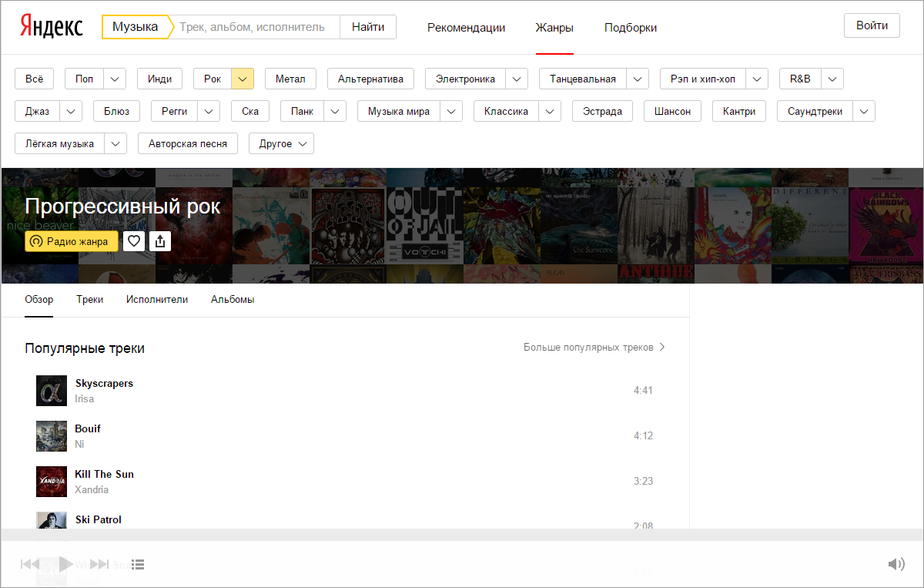Image resolution: width=924 pixels, height=588 pixels.
Task: Expand the Поп genre dropdown arrow
Action: [x=115, y=79]
